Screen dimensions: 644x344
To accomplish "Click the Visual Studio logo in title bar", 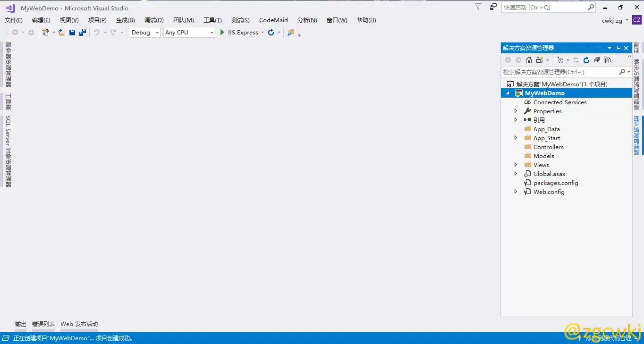I will click(x=10, y=8).
